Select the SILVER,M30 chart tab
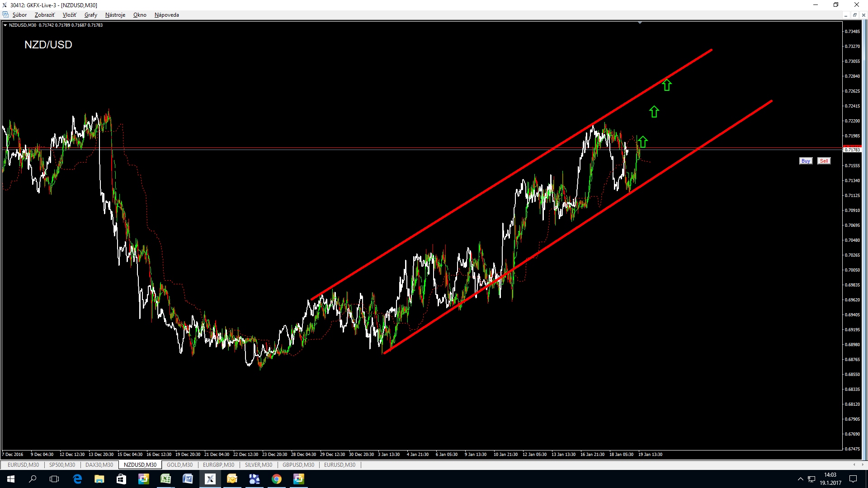 tap(258, 465)
